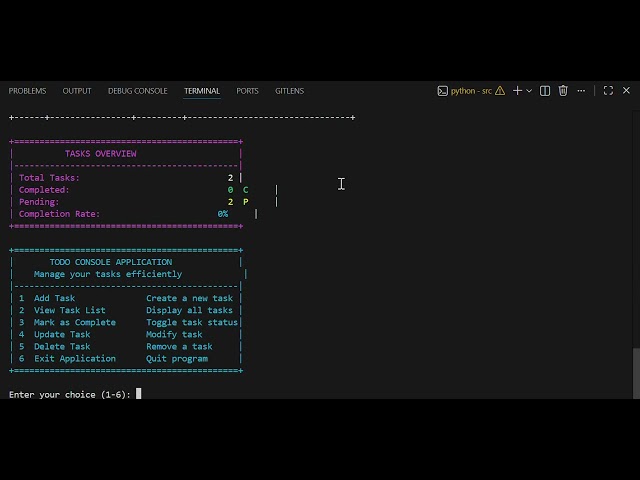Click the 'Update Task' line
The width and height of the screenshot is (640, 480).
[x=62, y=334]
